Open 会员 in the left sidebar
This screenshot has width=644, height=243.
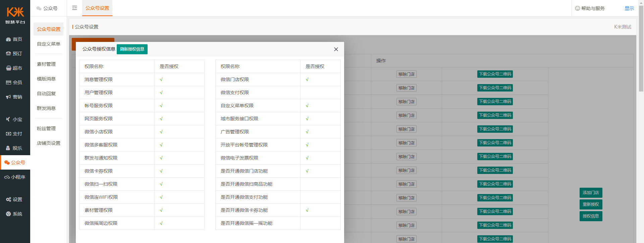(15, 82)
